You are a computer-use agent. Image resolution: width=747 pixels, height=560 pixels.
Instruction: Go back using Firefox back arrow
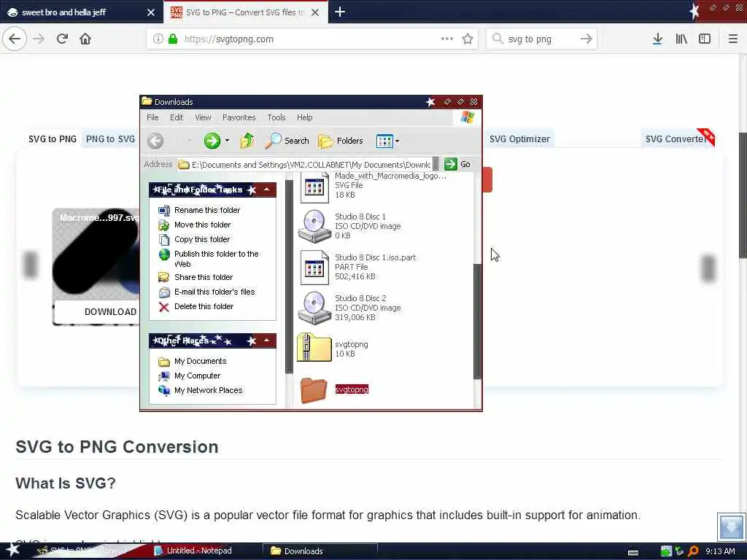[x=15, y=39]
